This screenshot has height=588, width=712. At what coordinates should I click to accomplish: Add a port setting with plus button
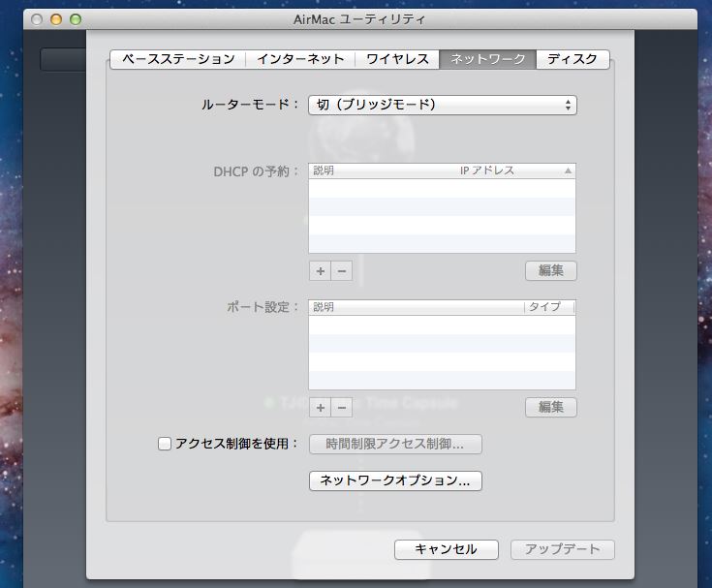(320, 408)
